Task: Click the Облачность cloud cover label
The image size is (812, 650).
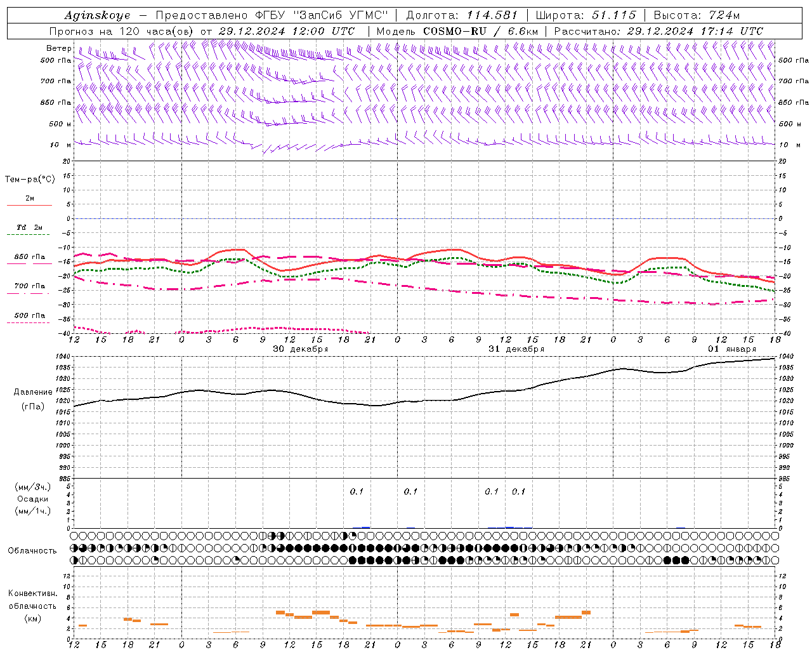Action: (x=32, y=551)
